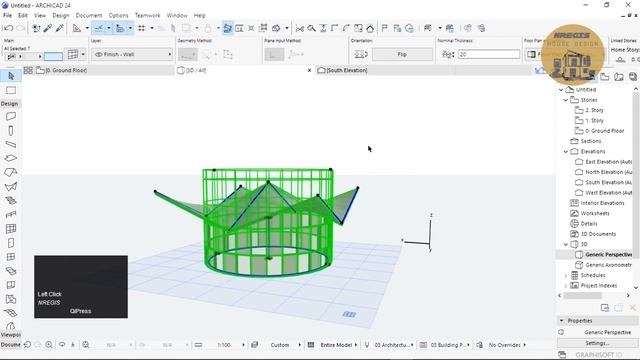Select the Arrow tool in toolbox
The image size is (640, 360).
11,76
